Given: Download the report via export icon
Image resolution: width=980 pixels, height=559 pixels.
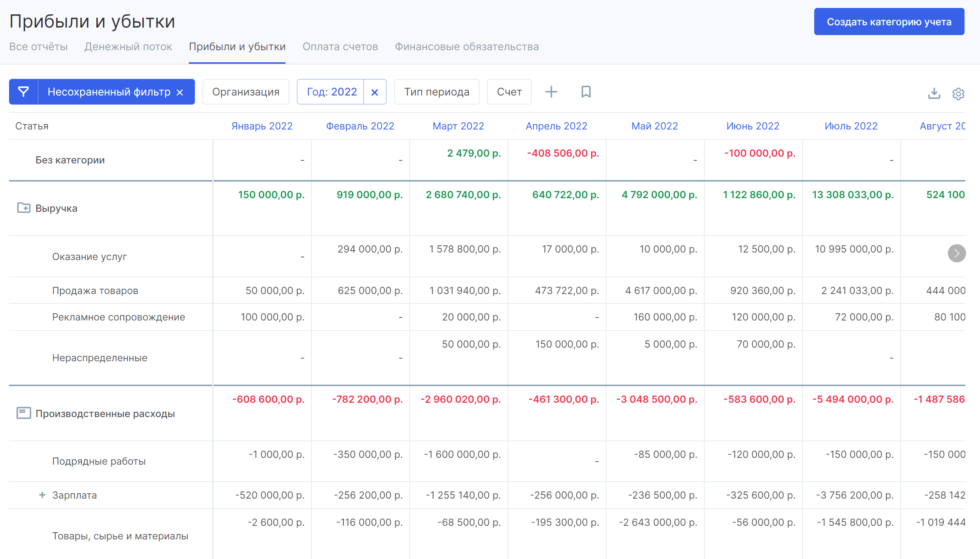Looking at the screenshot, I should (934, 93).
